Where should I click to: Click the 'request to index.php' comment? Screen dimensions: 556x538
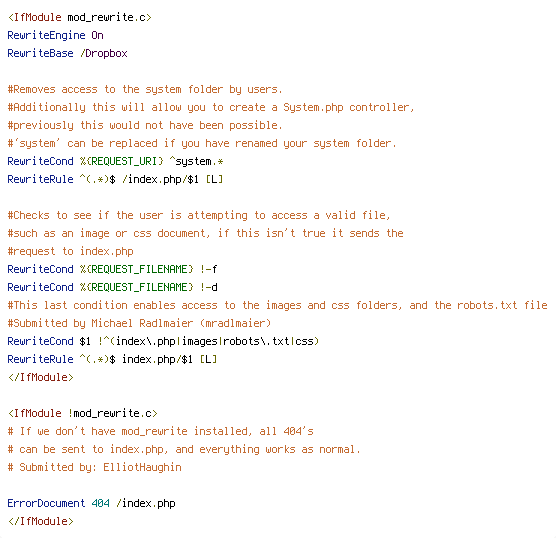coord(71,251)
